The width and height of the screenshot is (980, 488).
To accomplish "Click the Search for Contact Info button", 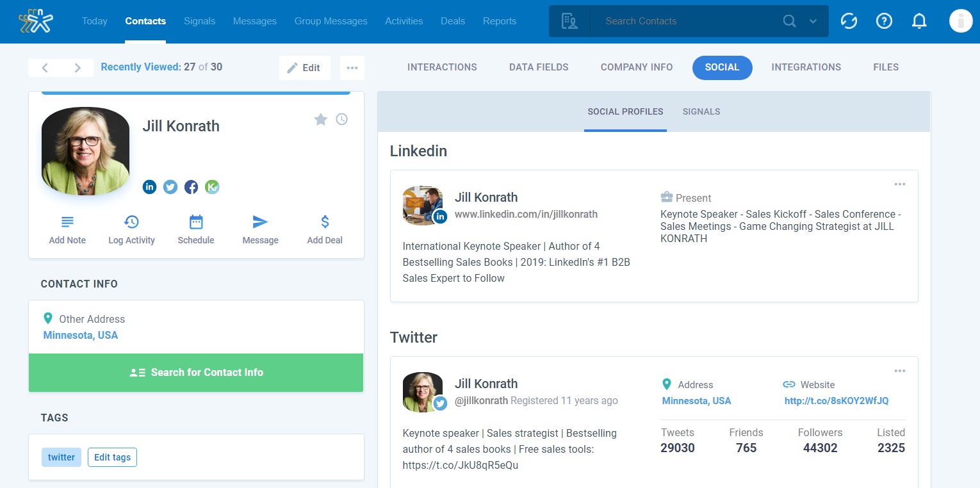I will (196, 373).
